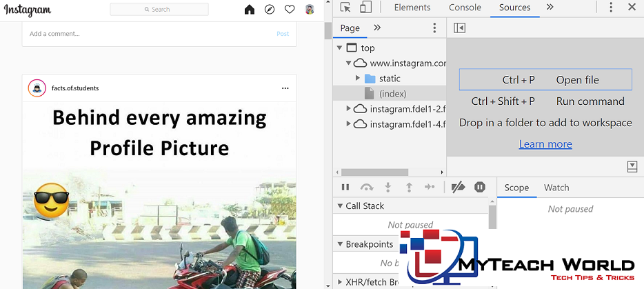This screenshot has height=289, width=644.
Task: Switch to the Console tab
Action: point(465,8)
